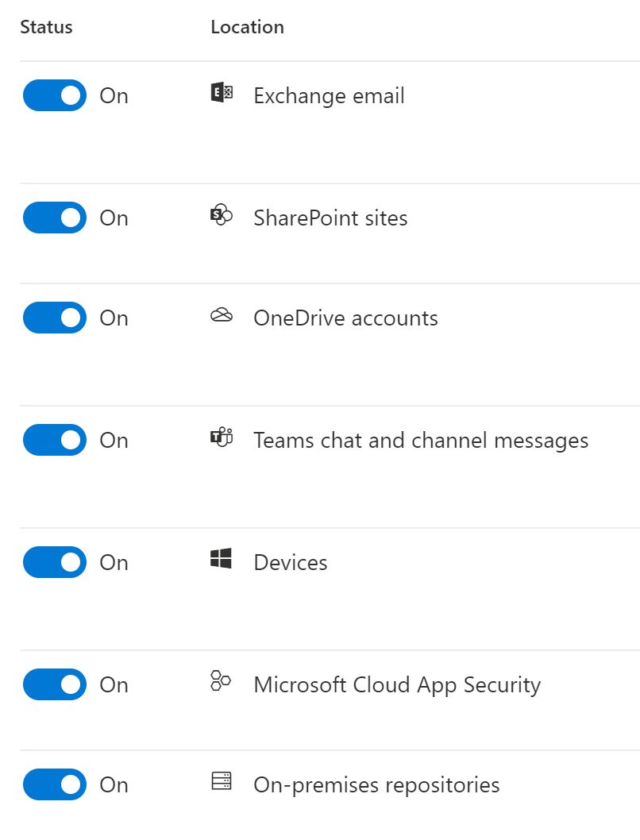Click the Microsoft Cloud App Security icon
The width and height of the screenshot is (640, 840).
tap(221, 681)
